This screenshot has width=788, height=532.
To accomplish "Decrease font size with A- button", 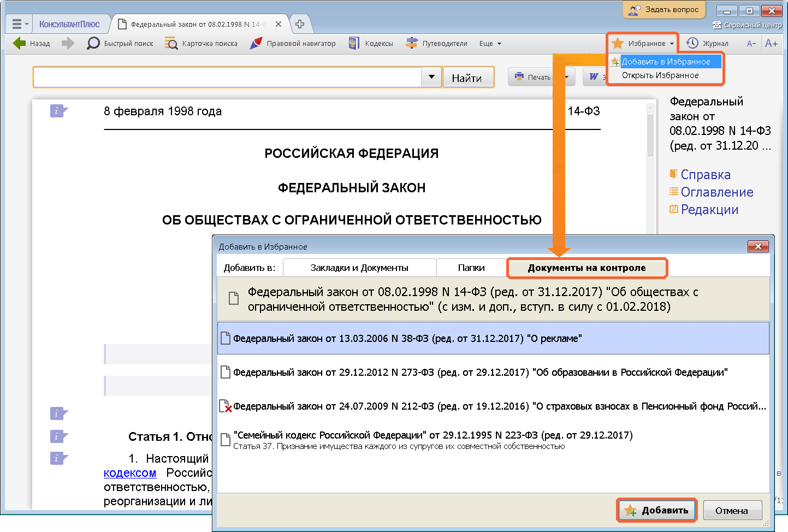I will coord(751,43).
